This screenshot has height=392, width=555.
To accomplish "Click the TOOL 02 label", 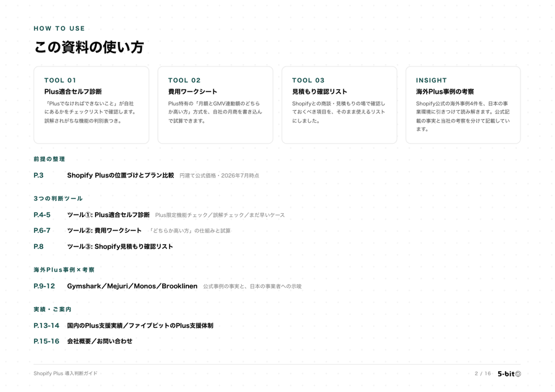I will 184,80.
